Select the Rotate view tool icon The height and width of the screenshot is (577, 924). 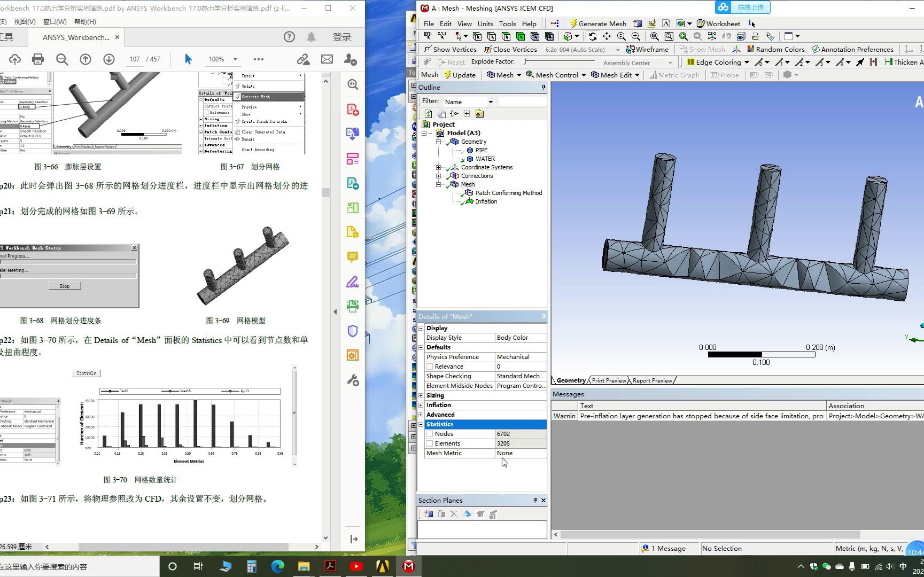coord(593,36)
